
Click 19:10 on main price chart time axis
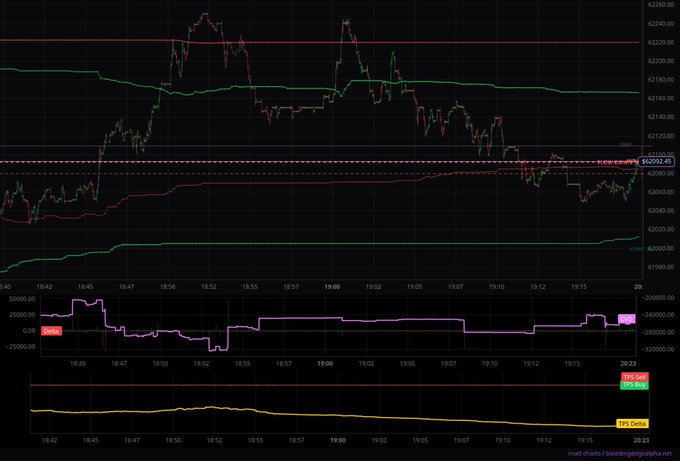click(497, 287)
